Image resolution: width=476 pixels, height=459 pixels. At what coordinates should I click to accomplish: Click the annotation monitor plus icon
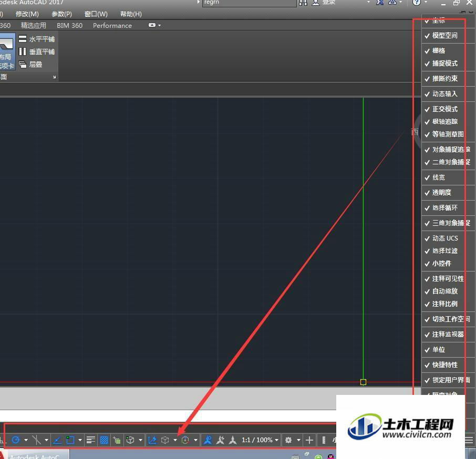(x=309, y=440)
